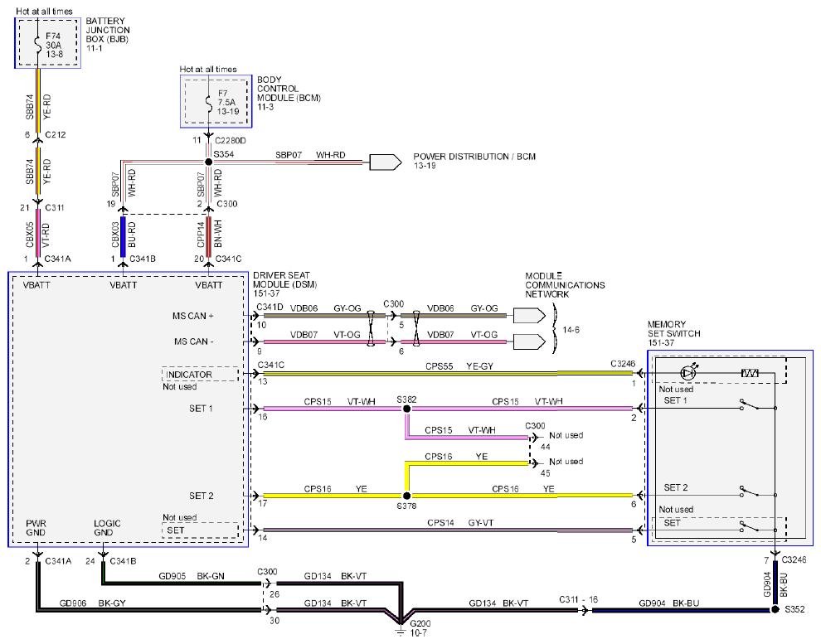
Task: Click 'Hot at all times' above BJB
Action: click(x=44, y=11)
